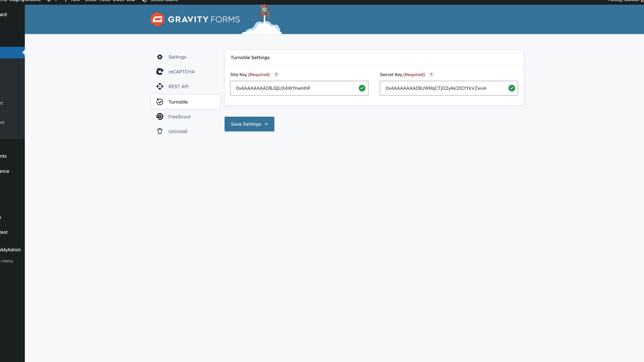644x362 pixels.
Task: Click the Site Key green validation checkmark
Action: [362, 88]
